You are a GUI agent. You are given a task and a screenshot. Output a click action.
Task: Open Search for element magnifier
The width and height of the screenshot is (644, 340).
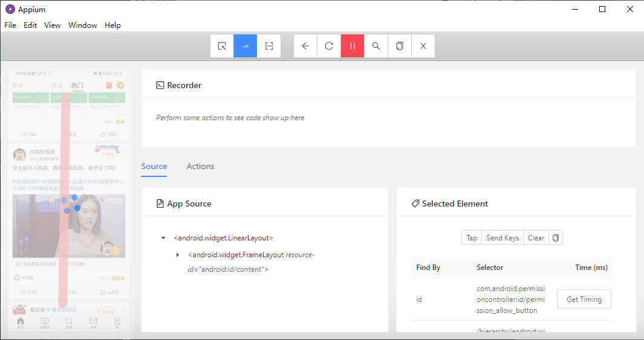[x=376, y=46]
